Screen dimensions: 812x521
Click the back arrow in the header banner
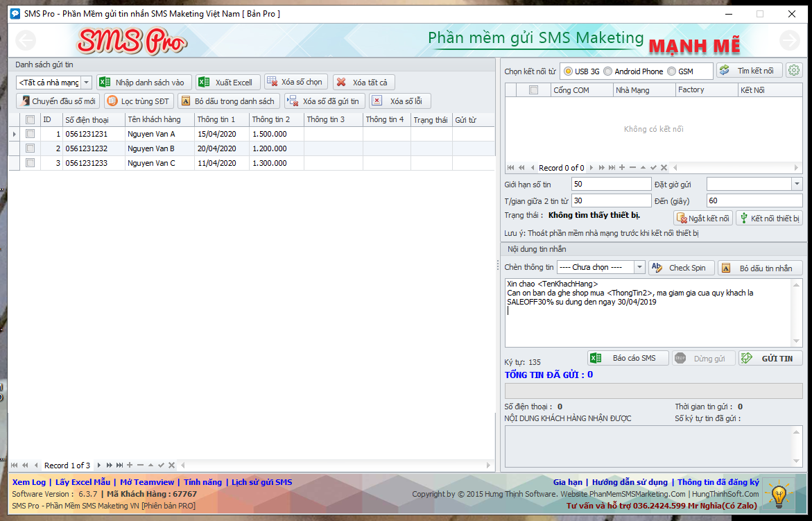click(26, 40)
